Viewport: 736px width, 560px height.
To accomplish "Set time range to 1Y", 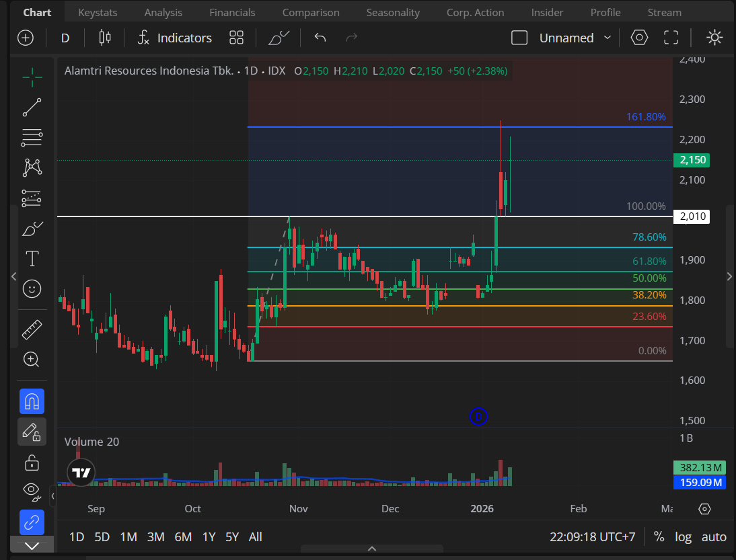I will [209, 537].
